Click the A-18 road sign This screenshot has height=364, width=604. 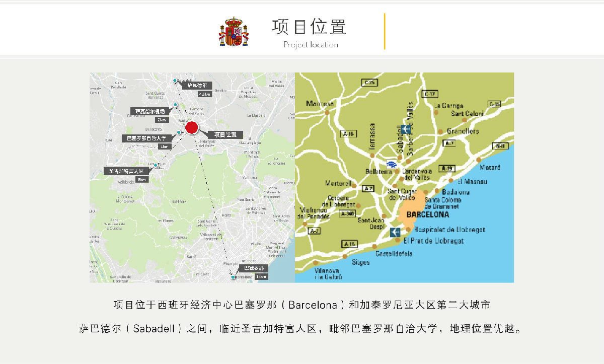pyautogui.click(x=348, y=134)
